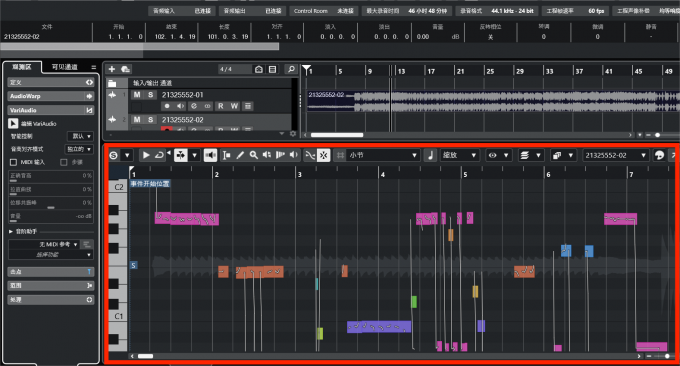The width and height of the screenshot is (680, 366).
Task: Open auto-scroll settings dropdown arrow
Action: pyautogui.click(x=194, y=155)
